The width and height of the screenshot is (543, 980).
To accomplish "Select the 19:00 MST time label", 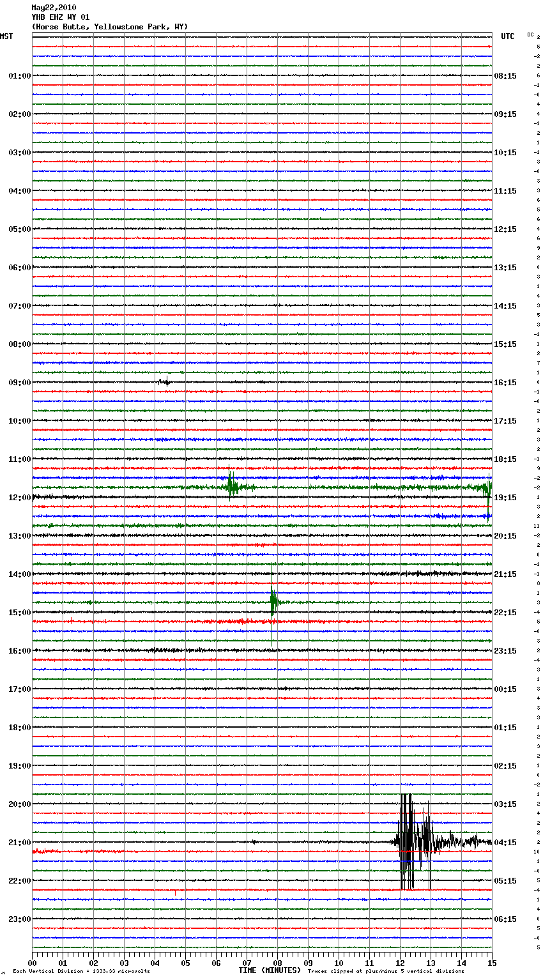I will coord(20,766).
